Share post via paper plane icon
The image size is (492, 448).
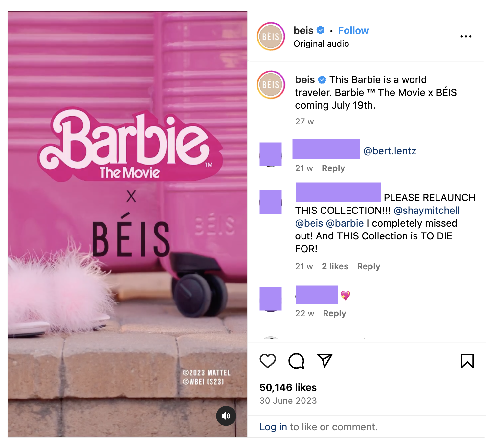pos(324,360)
